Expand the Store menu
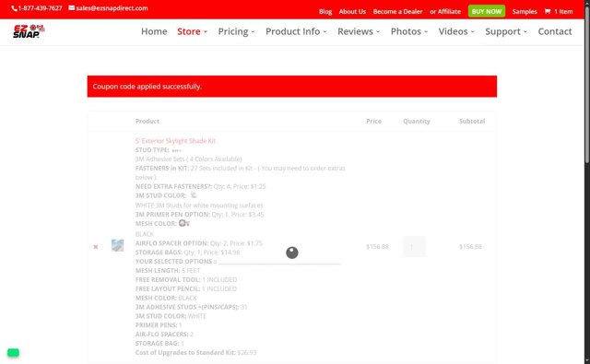This screenshot has width=590, height=364. pyautogui.click(x=193, y=31)
